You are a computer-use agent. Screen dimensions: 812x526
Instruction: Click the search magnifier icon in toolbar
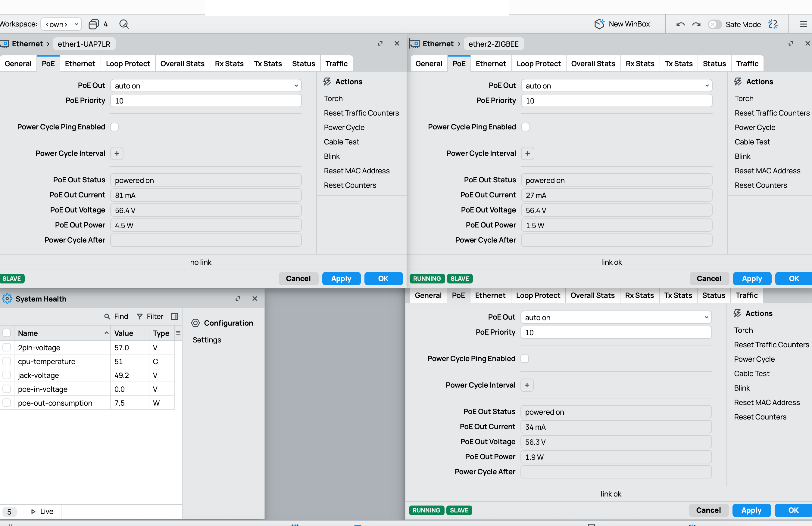[x=124, y=24]
